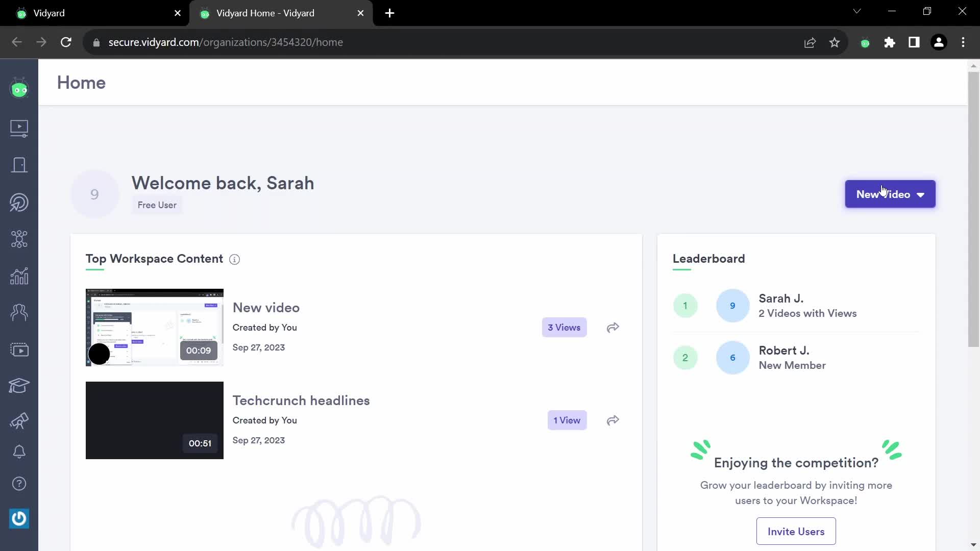Click the Free User badge
This screenshot has height=551, width=980.
(157, 205)
